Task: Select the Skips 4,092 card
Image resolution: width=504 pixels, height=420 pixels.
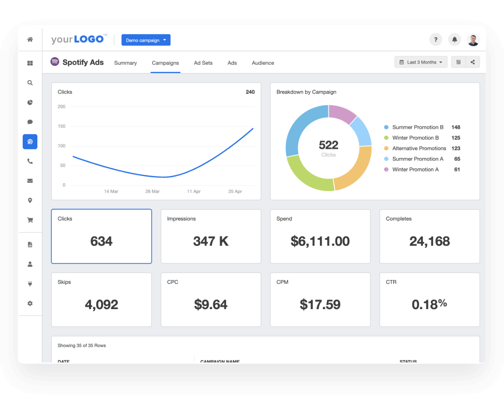Action: click(102, 299)
